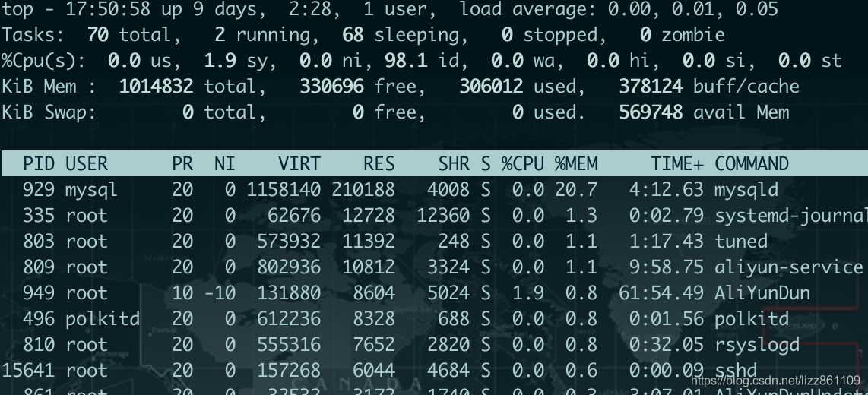The height and width of the screenshot is (395, 868).
Task: Click the 20.7 memory percentage for mysqld
Action: 576,190
